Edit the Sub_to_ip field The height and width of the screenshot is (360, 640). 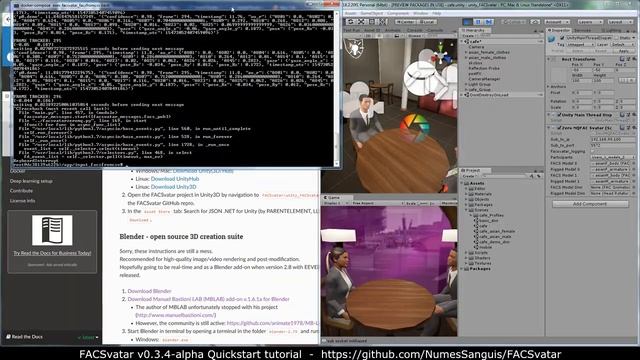pos(612,139)
